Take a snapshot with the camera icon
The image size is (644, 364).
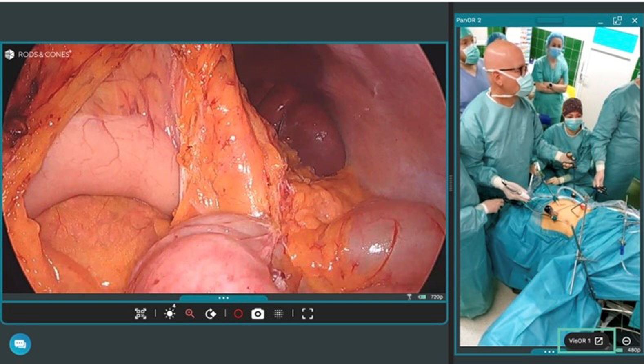tap(258, 313)
